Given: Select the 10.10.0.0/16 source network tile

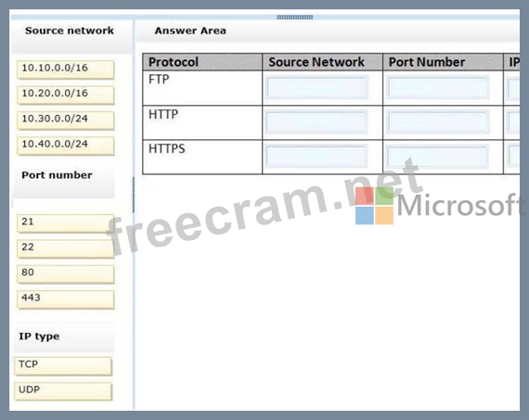Looking at the screenshot, I should [66, 70].
